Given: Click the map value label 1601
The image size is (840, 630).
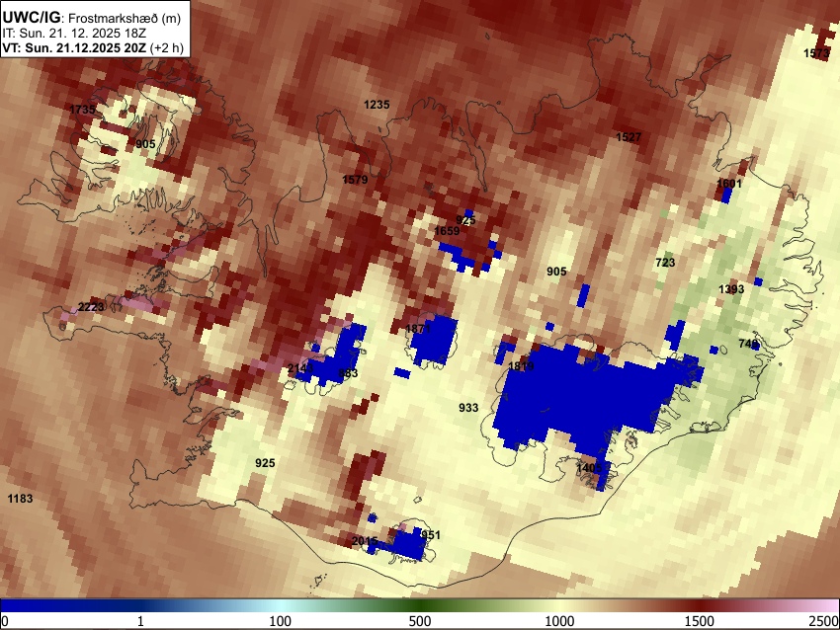Looking at the screenshot, I should [729, 184].
